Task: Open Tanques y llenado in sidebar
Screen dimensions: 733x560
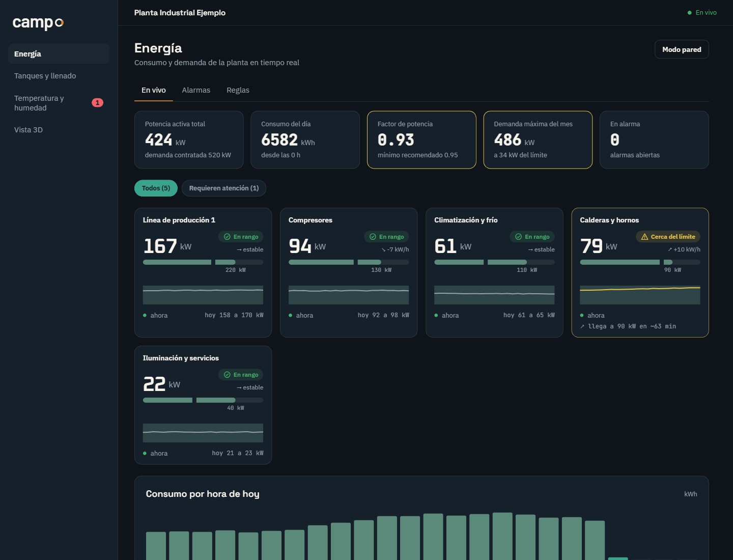Action: point(59,76)
